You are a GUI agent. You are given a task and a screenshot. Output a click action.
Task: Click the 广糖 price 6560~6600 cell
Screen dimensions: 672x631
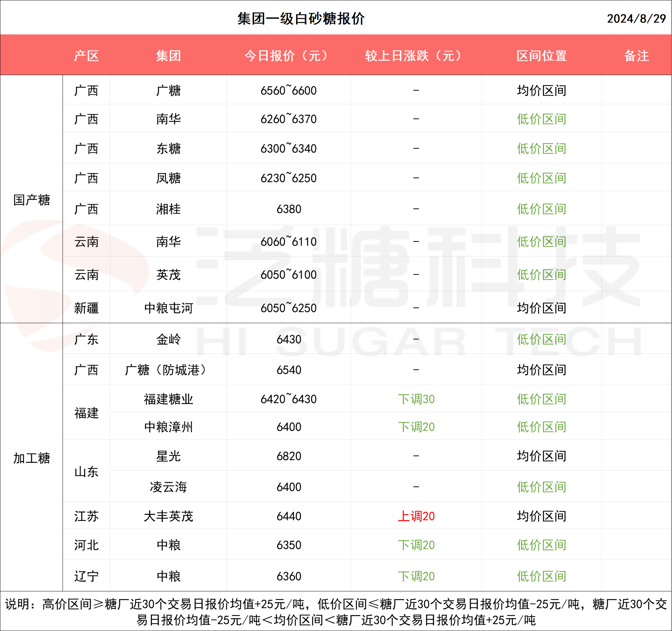click(288, 91)
